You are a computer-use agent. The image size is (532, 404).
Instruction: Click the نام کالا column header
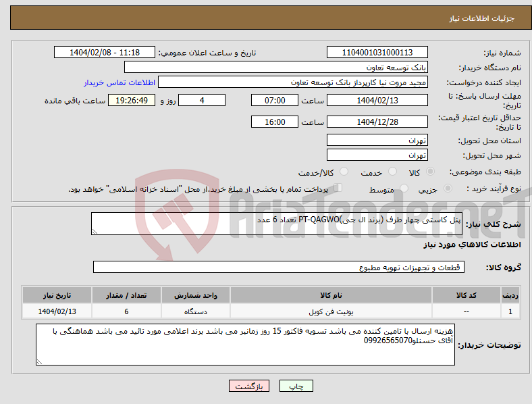coord(331,295)
